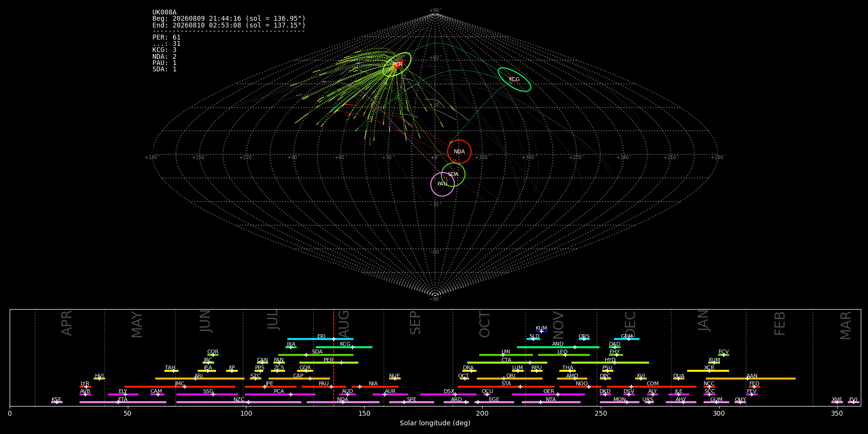Select the PER shower bar in the timeline
The height and width of the screenshot is (434, 868).
tap(329, 363)
